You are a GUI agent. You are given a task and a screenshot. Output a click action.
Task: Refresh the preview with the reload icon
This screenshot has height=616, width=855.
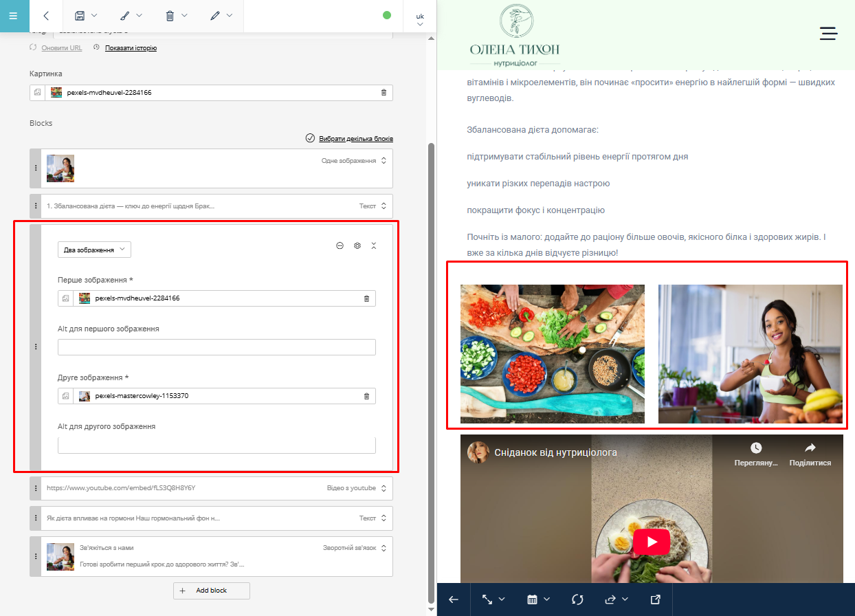[577, 599]
